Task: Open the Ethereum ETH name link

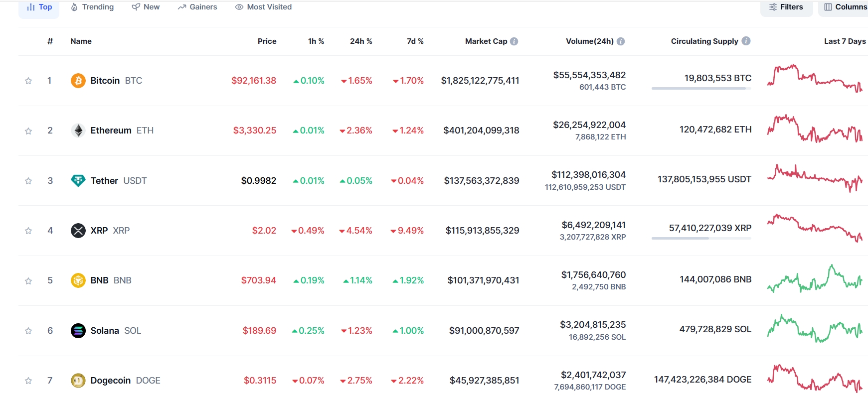Action: pos(122,131)
